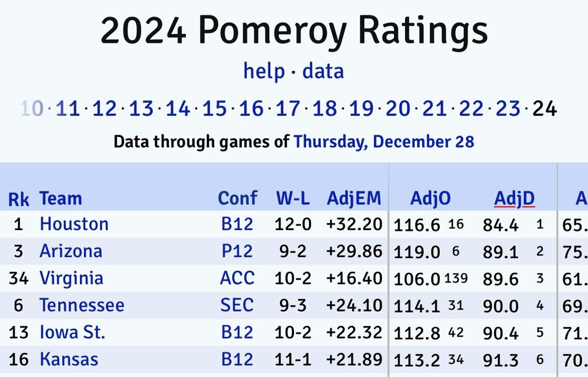Sort by the AdjD column header

[x=514, y=198]
